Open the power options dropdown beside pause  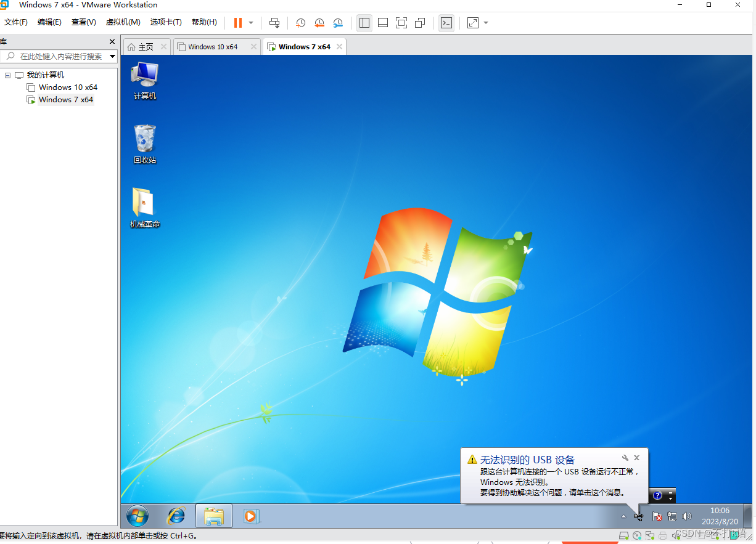[x=251, y=23]
